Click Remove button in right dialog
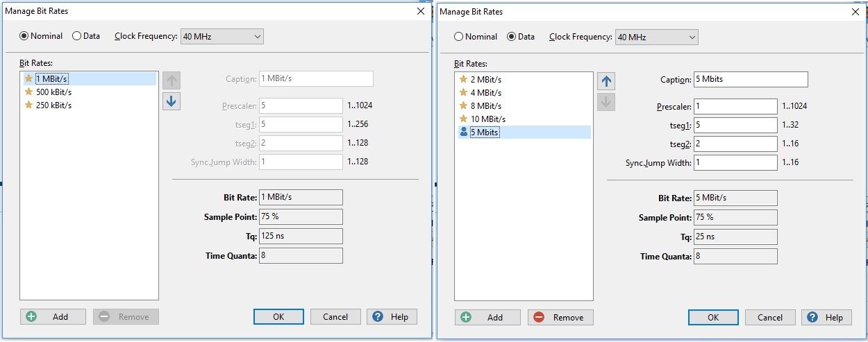The image size is (868, 342). pyautogui.click(x=560, y=317)
